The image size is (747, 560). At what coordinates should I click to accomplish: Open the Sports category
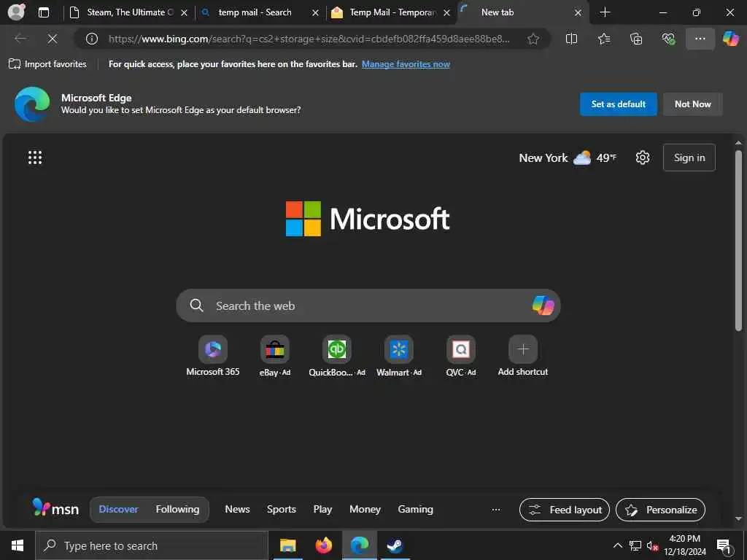point(281,509)
